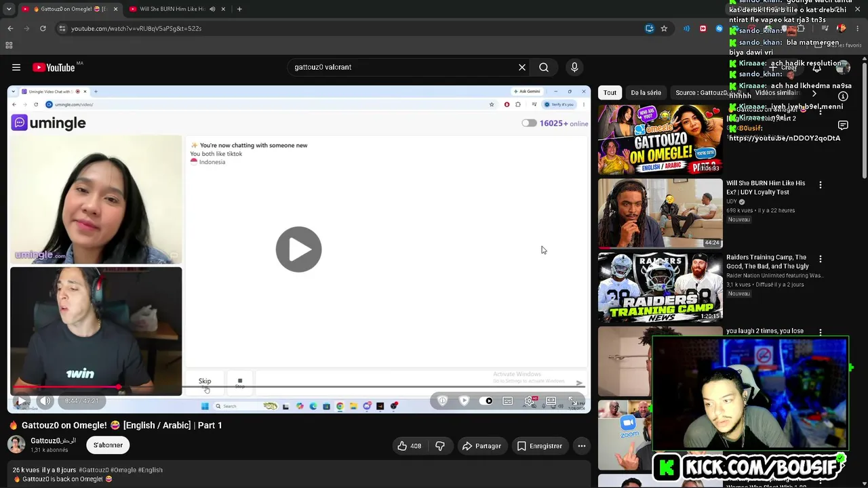Viewport: 868px width, 488px height.
Task: Like the video (408 likes)
Action: pyautogui.click(x=409, y=446)
